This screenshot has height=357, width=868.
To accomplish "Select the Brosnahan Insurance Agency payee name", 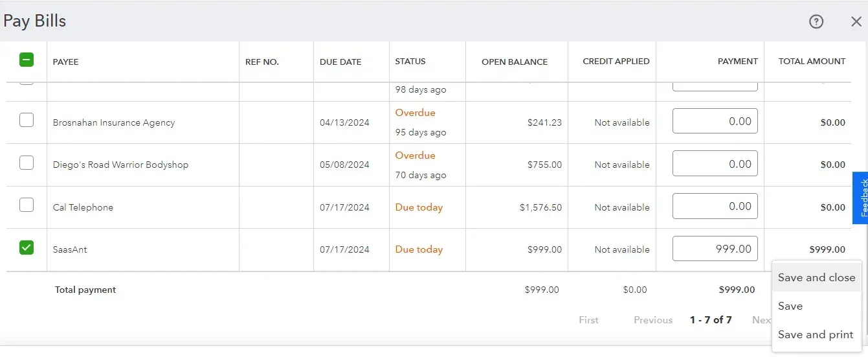I will click(x=114, y=122).
